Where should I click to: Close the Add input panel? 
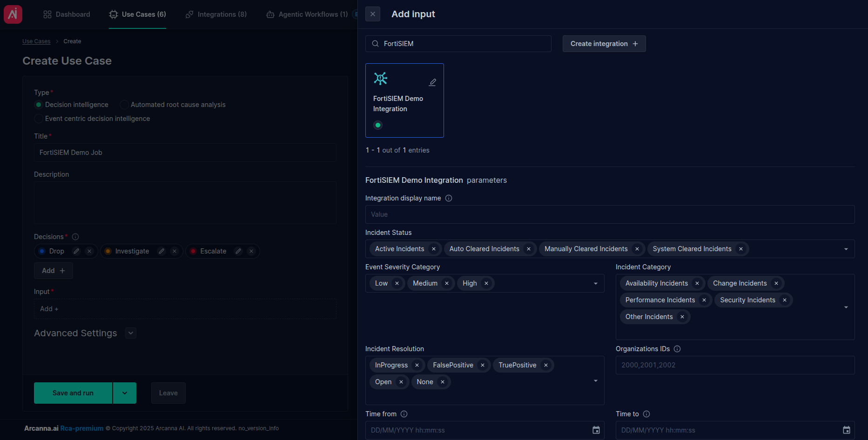[x=373, y=14]
